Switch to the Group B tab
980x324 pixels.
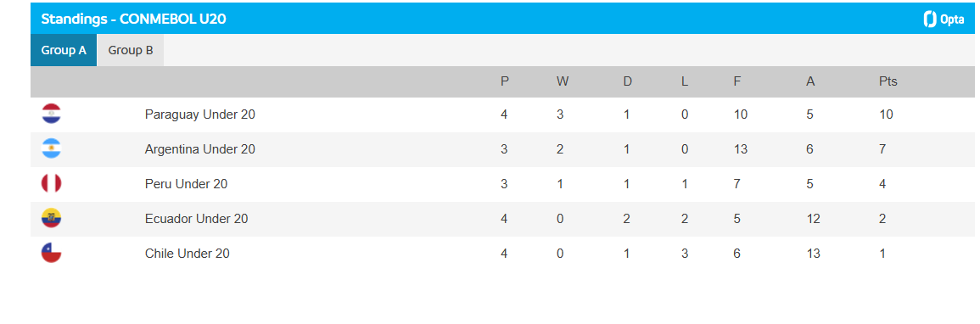(131, 51)
